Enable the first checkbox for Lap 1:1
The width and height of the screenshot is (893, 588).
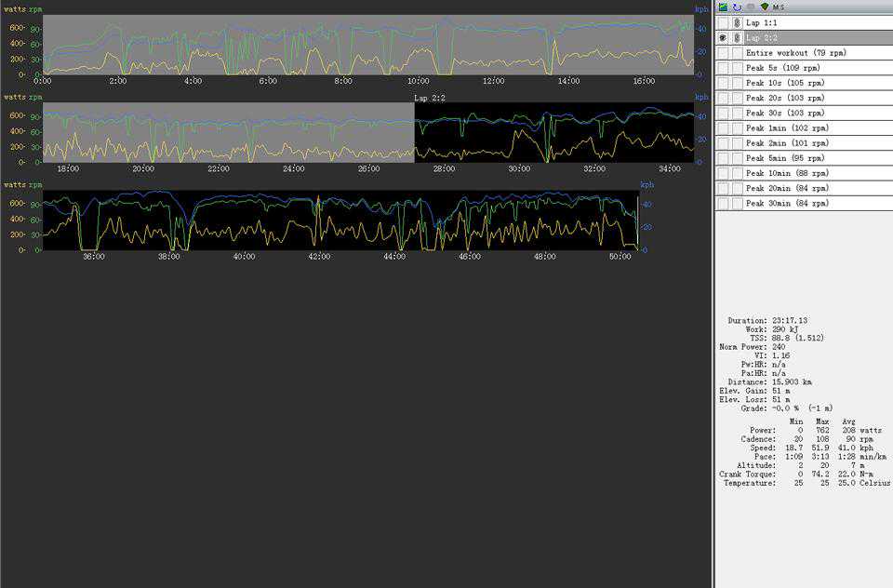pyautogui.click(x=723, y=22)
